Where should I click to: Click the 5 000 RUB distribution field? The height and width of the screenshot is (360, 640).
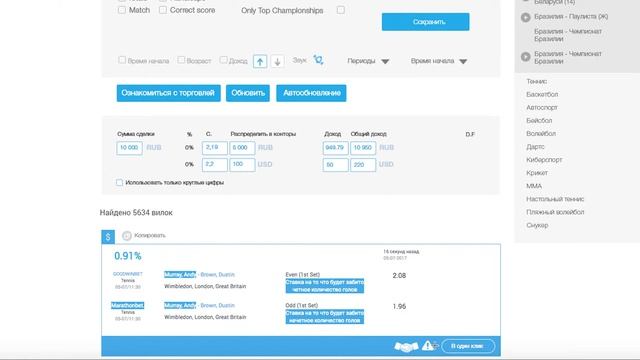click(242, 148)
